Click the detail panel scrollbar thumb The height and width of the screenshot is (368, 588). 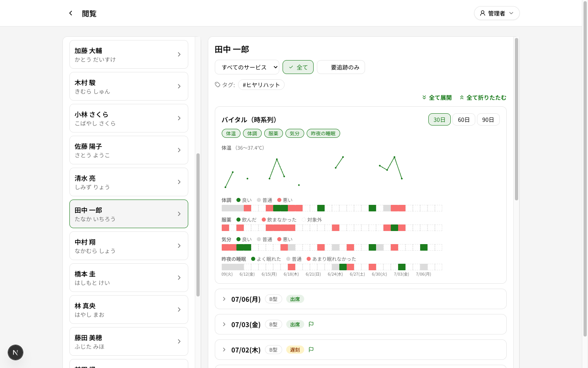click(x=517, y=119)
